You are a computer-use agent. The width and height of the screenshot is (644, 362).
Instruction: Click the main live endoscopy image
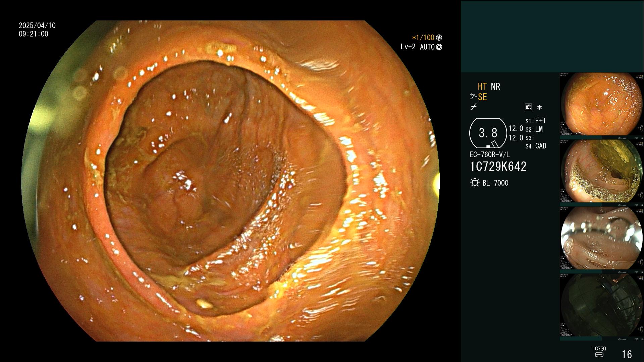pyautogui.click(x=230, y=181)
